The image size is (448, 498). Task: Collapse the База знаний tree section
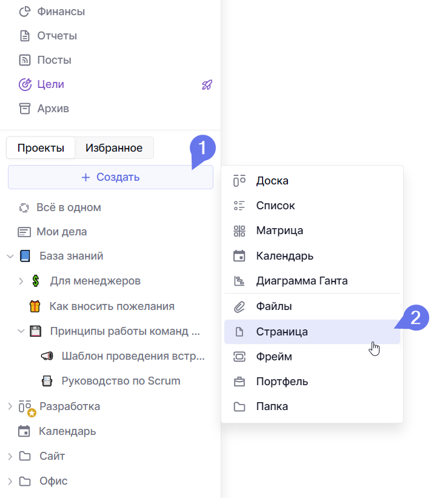[x=10, y=256]
